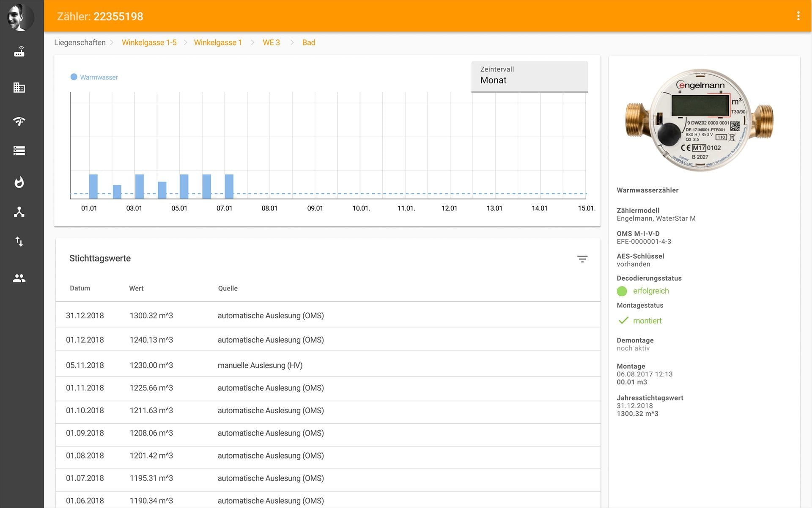Click the Engelmann water meter image
Viewport: 812px width, 508px height.
pos(700,120)
